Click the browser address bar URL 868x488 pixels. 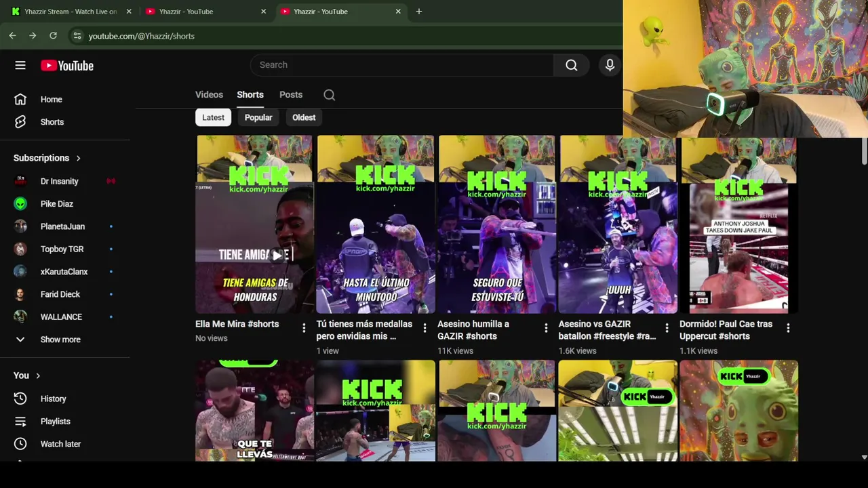(141, 36)
